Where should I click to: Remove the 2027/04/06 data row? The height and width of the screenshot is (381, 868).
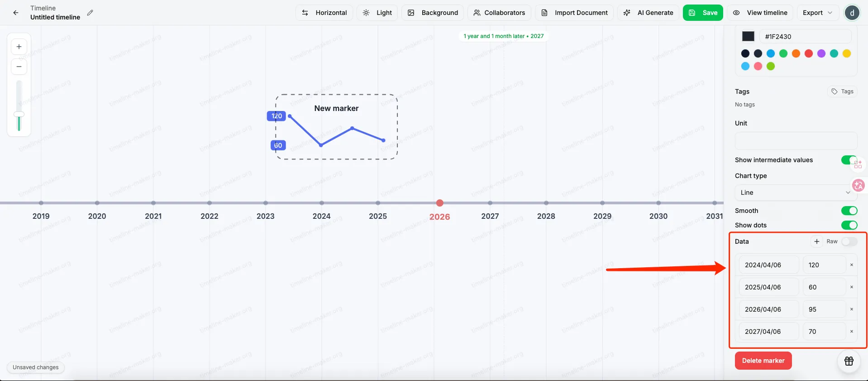point(851,332)
